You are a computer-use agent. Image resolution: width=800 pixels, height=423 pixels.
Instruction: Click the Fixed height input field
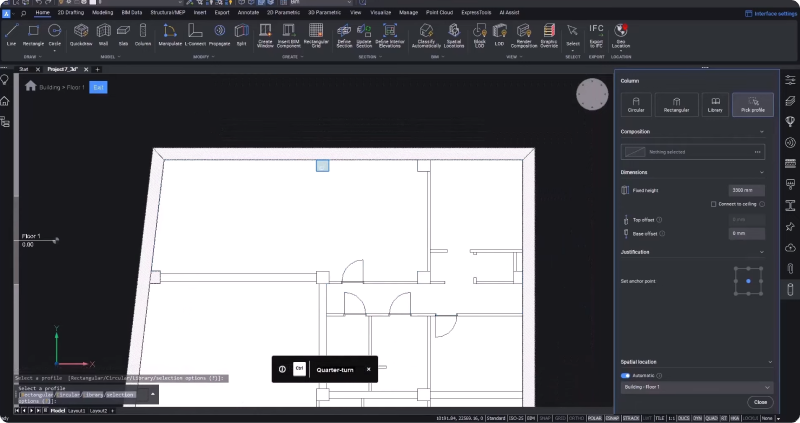tap(747, 189)
